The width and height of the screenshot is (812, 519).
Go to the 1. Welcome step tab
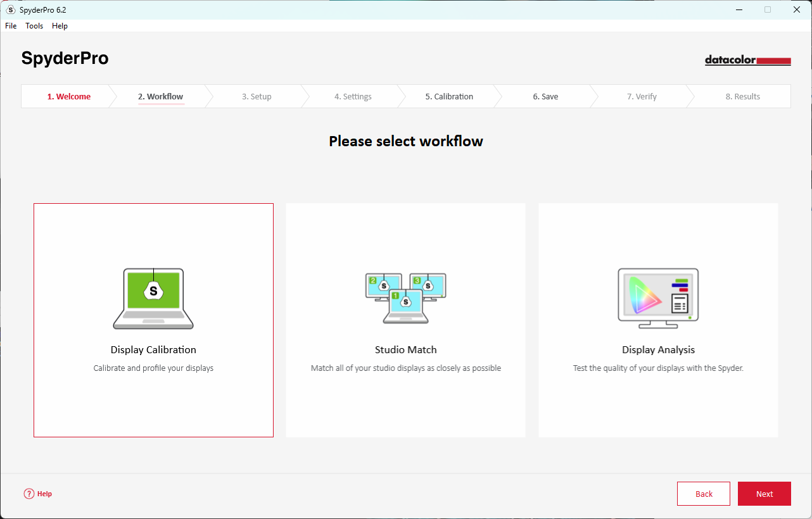tap(68, 97)
